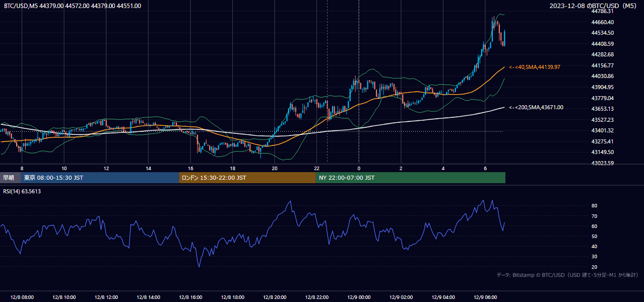Image resolution: width=644 pixels, height=302 pixels.
Task: Click the 43275.41 price axis value
Action: tap(603, 141)
